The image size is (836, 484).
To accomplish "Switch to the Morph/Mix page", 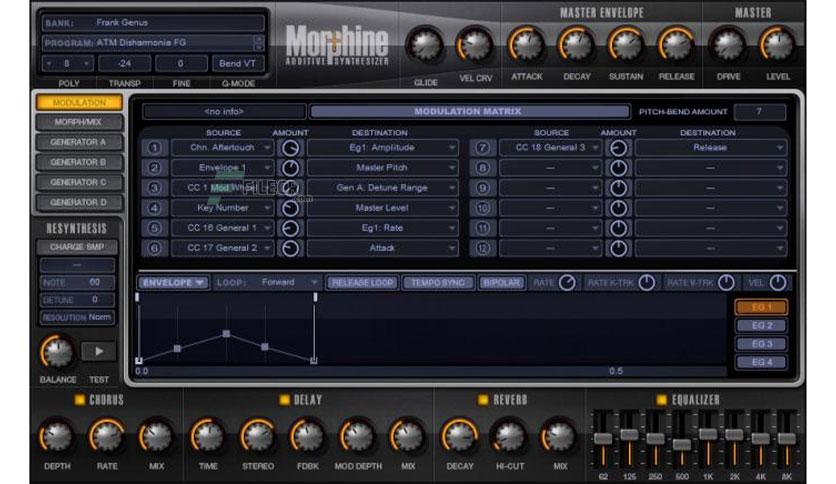I will pyautogui.click(x=78, y=122).
